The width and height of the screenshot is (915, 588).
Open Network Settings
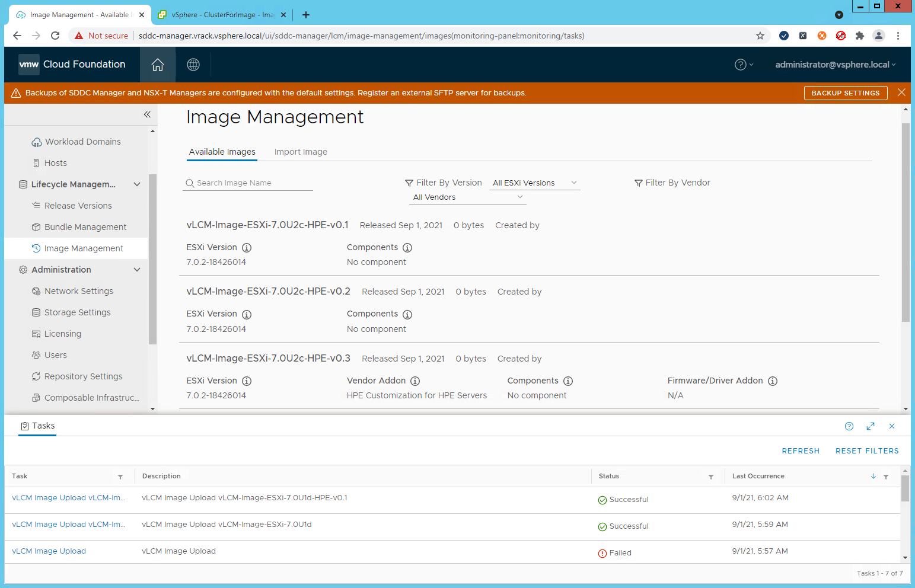pyautogui.click(x=78, y=291)
